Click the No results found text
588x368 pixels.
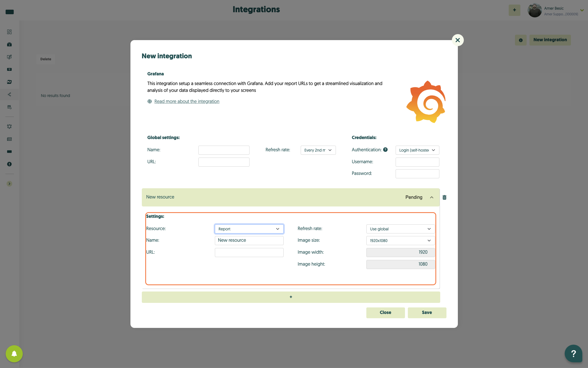pyautogui.click(x=55, y=96)
